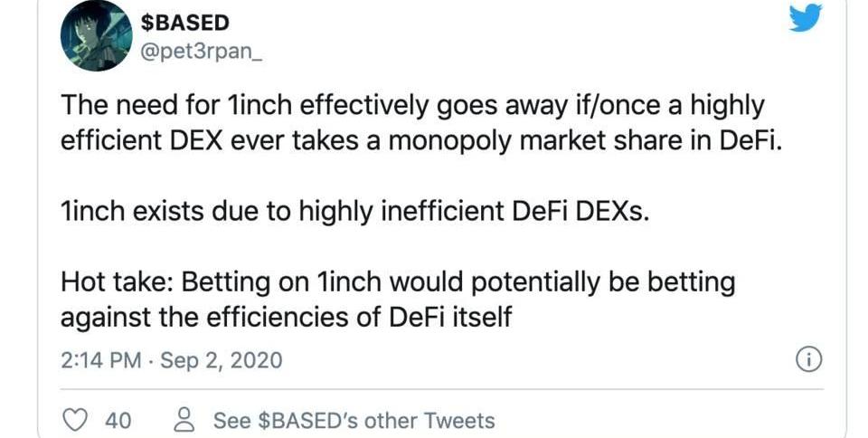Click the divider line above the likes
Screen dimensions: 868x438
pyautogui.click(x=442, y=389)
